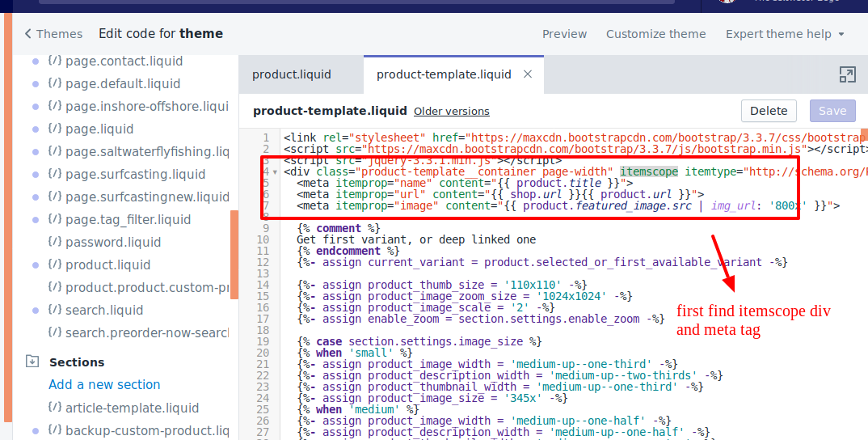Click liquid file icon beside backup-custom-product
This screenshot has height=440, width=868.
(x=54, y=430)
